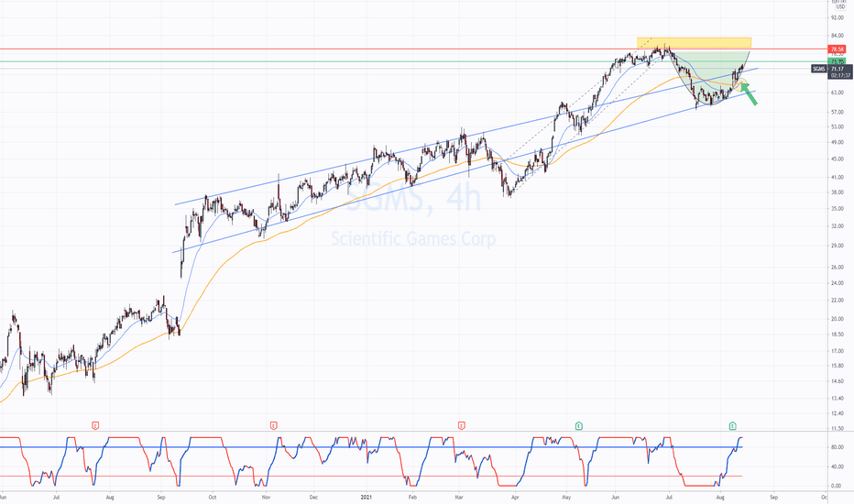The width and height of the screenshot is (854, 504).
Task: Click the 45.00 price axis label
Action: click(838, 159)
